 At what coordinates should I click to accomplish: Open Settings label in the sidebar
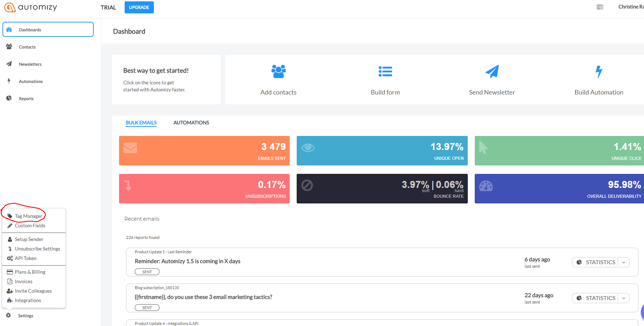[26, 316]
